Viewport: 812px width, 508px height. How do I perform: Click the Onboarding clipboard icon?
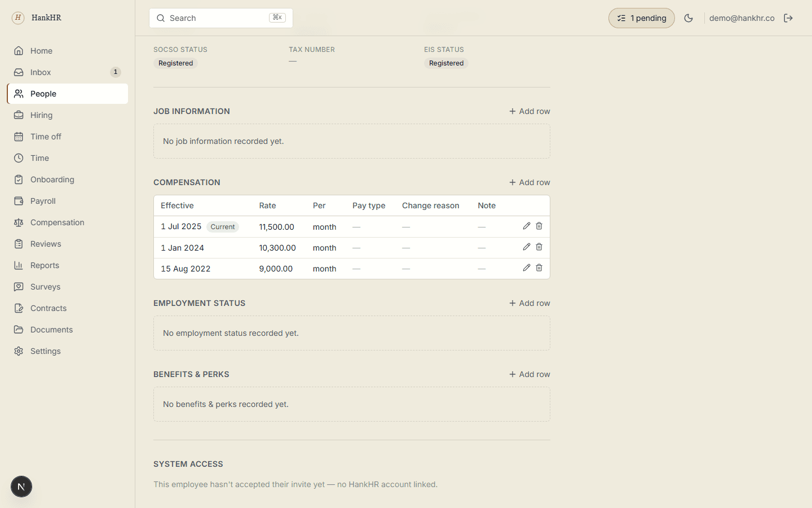click(19, 179)
